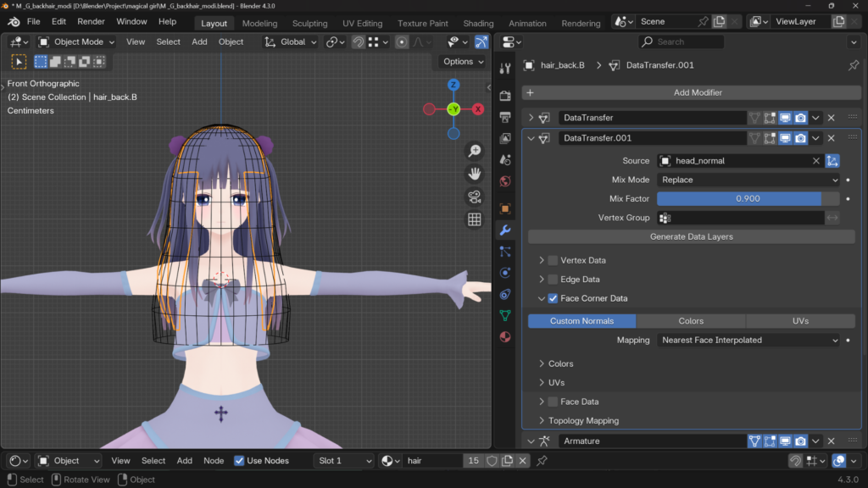Select the pan hand gizmo in viewport
This screenshot has width=868, height=488.
(475, 174)
